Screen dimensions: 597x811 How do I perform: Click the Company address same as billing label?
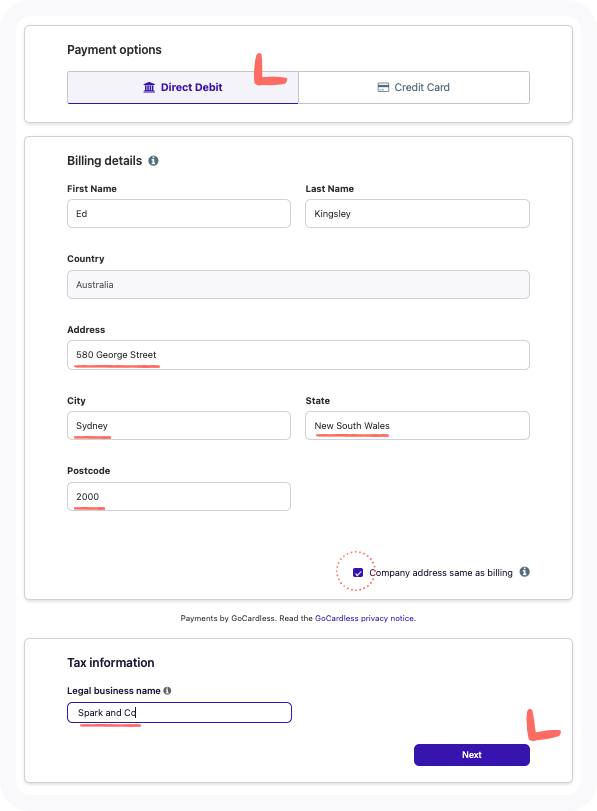(x=441, y=573)
